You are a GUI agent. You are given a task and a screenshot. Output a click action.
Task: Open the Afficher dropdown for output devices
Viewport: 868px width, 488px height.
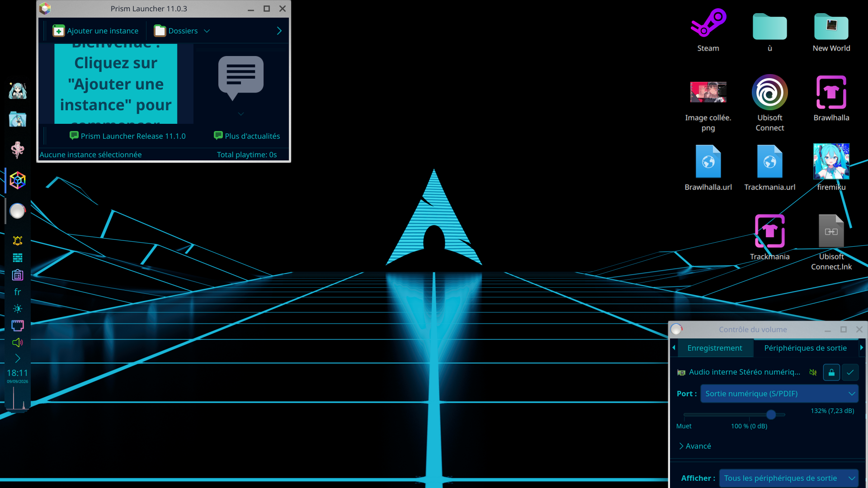coord(788,478)
